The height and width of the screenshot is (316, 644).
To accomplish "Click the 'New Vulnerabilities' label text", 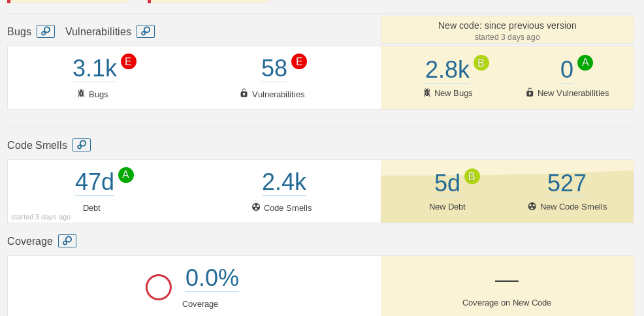I will pos(573,93).
